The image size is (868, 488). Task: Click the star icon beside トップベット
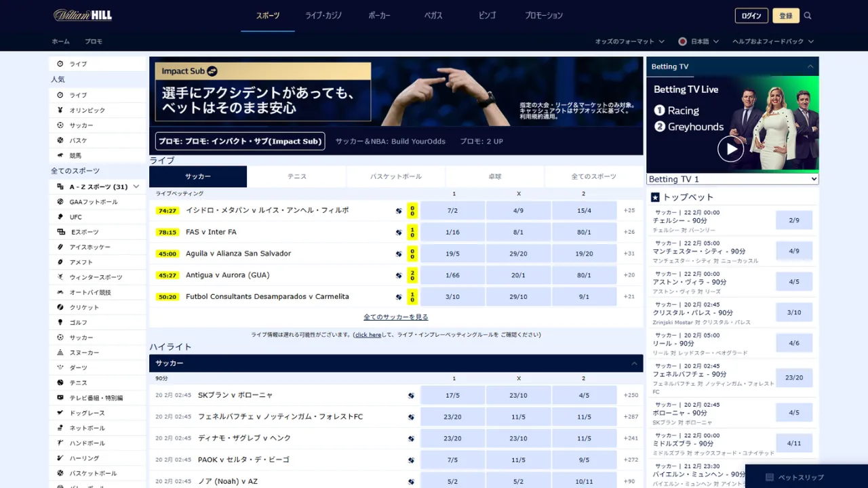coord(655,197)
